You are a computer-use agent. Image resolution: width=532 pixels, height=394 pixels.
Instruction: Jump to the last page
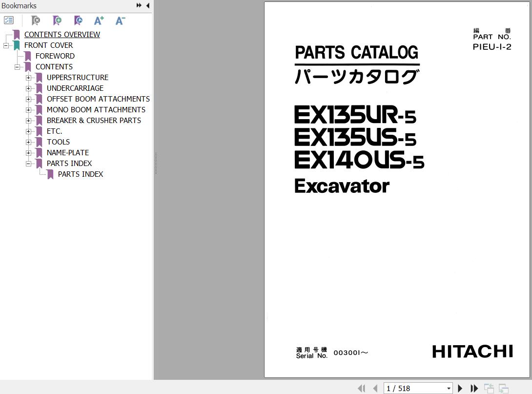[474, 388]
